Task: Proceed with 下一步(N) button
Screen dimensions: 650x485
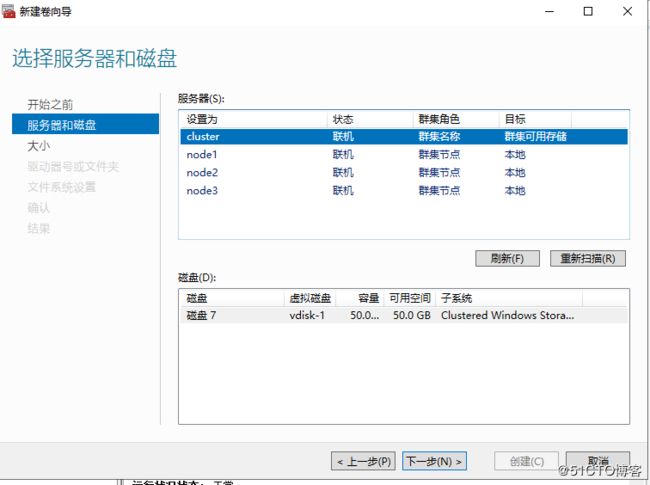Action: coord(434,461)
